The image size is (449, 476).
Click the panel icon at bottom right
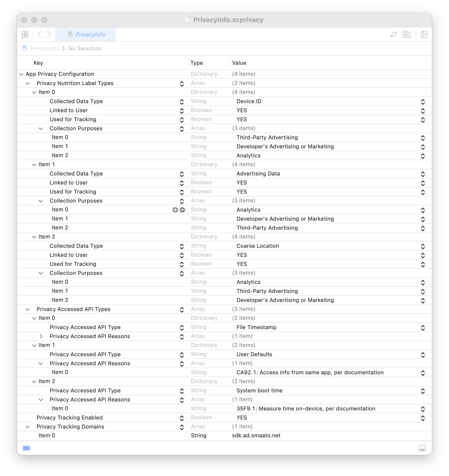(x=423, y=448)
